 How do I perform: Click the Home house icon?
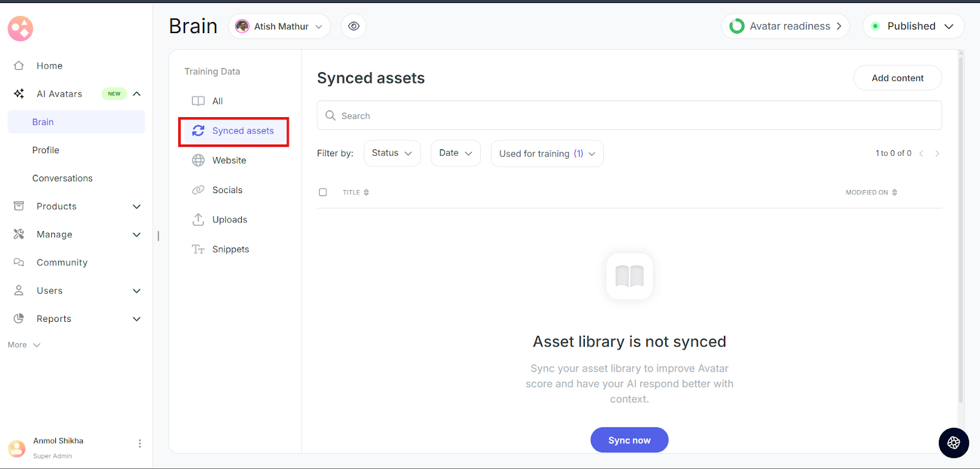click(19, 66)
